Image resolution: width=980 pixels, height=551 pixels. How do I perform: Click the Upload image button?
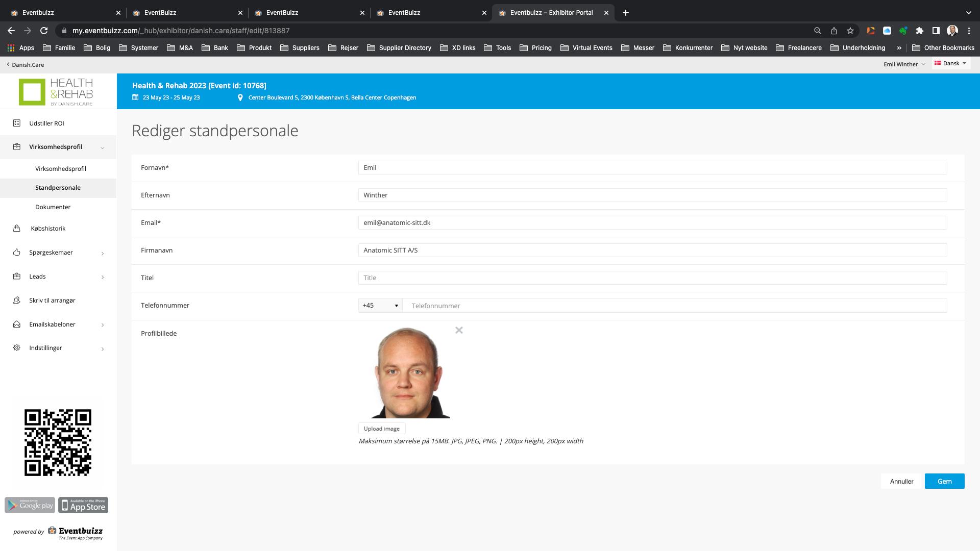pyautogui.click(x=382, y=429)
